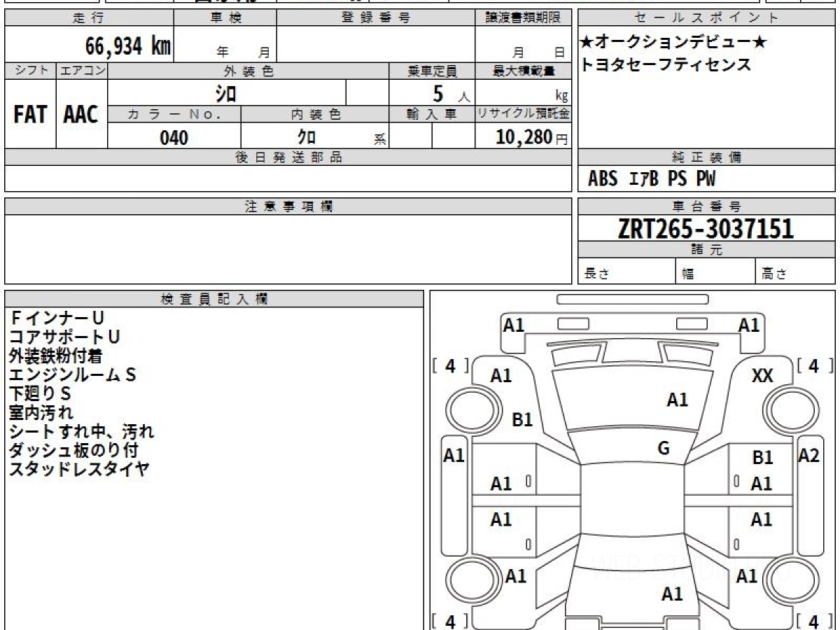Click the 諸元 header
This screenshot has width=840, height=630.
pos(707,250)
